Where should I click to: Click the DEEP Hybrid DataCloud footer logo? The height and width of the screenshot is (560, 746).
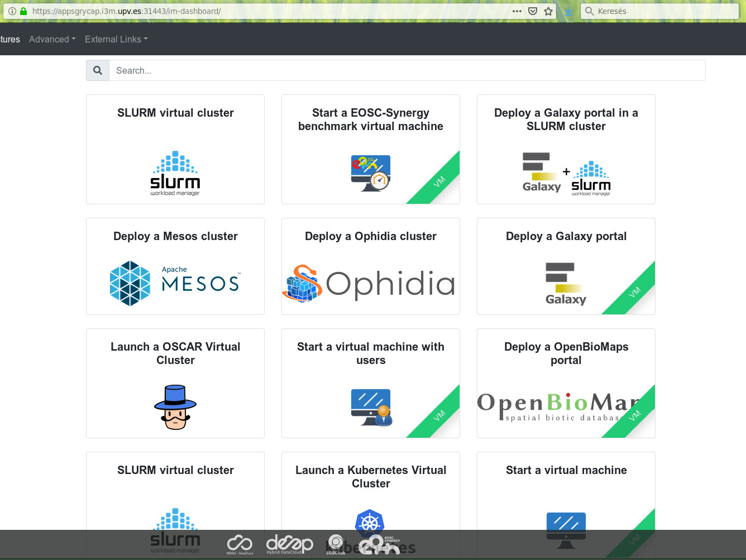pyautogui.click(x=290, y=544)
